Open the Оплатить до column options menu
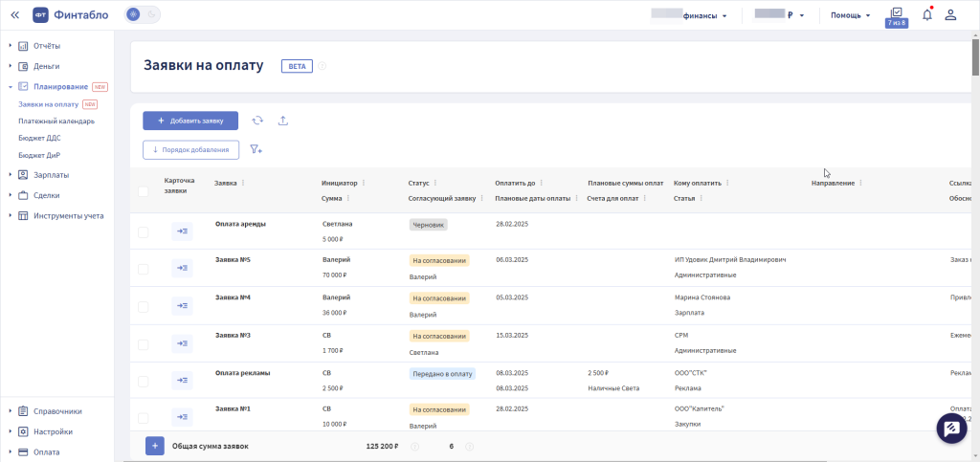This screenshot has width=980, height=462. point(542,183)
